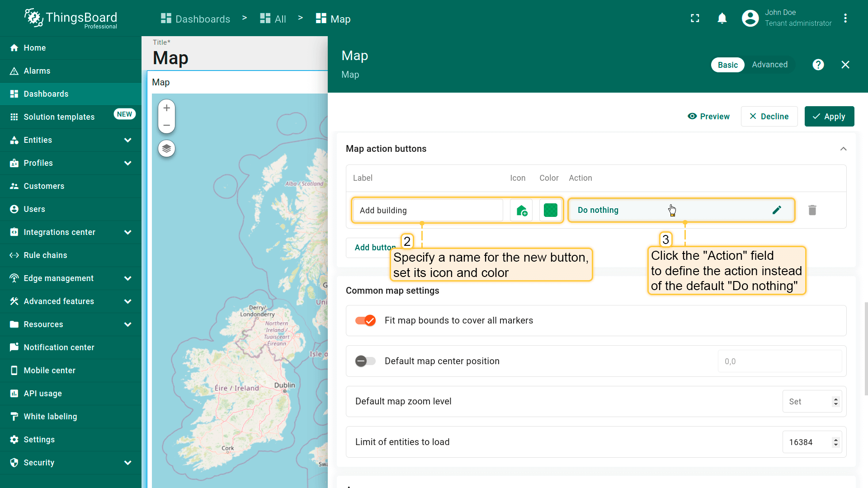868x488 pixels.
Task: Open the help question mark icon
Action: (818, 65)
